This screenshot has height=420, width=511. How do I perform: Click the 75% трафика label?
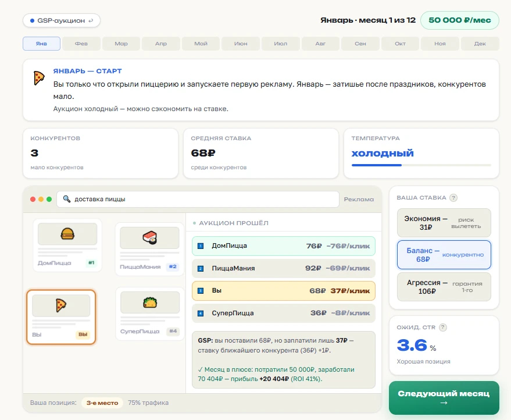148,403
